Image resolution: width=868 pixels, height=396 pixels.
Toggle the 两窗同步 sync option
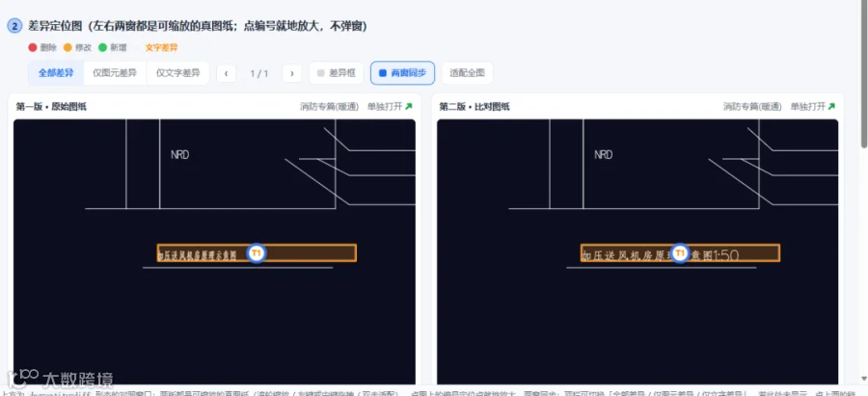pos(402,73)
